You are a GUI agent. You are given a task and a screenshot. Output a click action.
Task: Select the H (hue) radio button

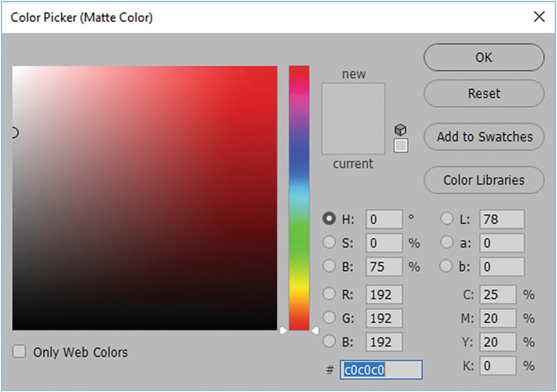(x=329, y=219)
